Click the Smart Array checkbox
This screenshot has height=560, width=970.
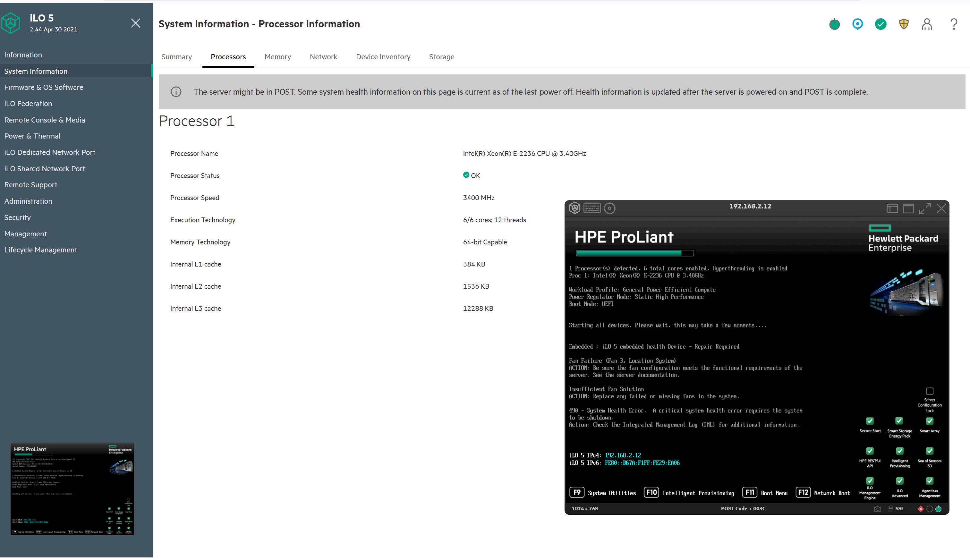coord(930,421)
